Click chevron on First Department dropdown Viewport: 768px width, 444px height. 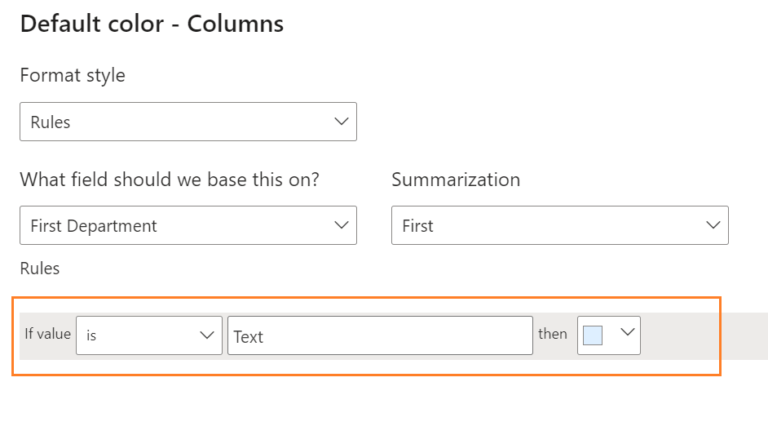pyautogui.click(x=341, y=225)
